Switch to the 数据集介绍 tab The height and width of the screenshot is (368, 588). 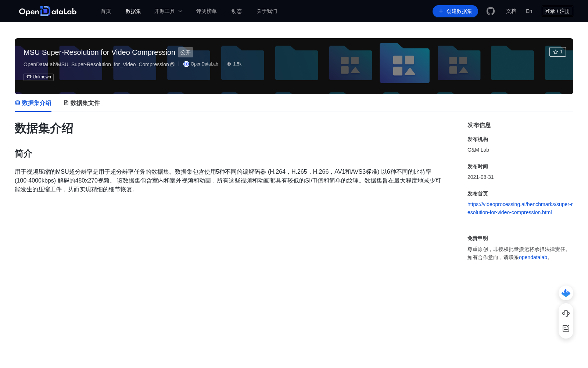point(33,103)
